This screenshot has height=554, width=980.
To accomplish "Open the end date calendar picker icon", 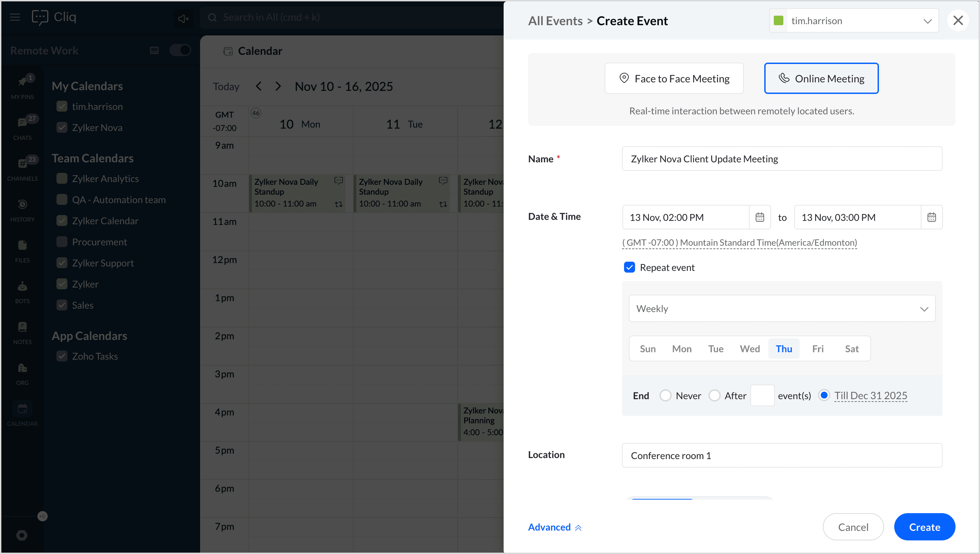I will coord(931,217).
